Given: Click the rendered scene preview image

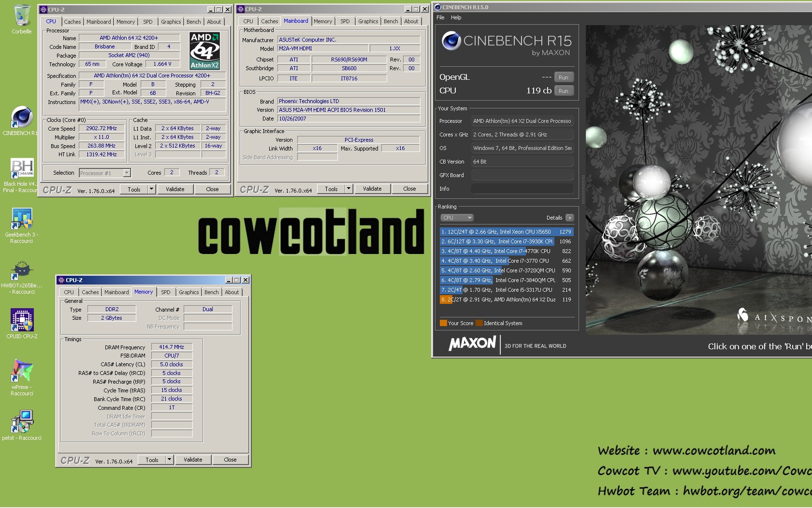Looking at the screenshot, I should pos(699,179).
